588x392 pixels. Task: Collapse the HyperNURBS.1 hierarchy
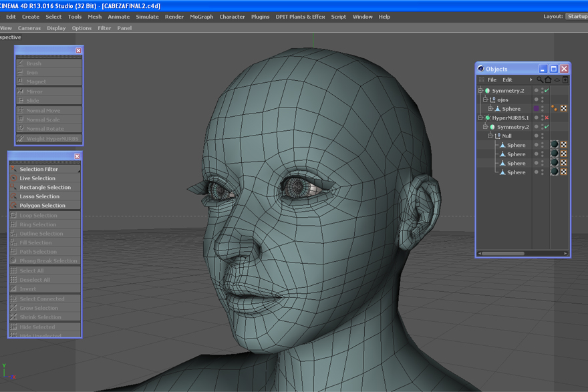pyautogui.click(x=480, y=118)
